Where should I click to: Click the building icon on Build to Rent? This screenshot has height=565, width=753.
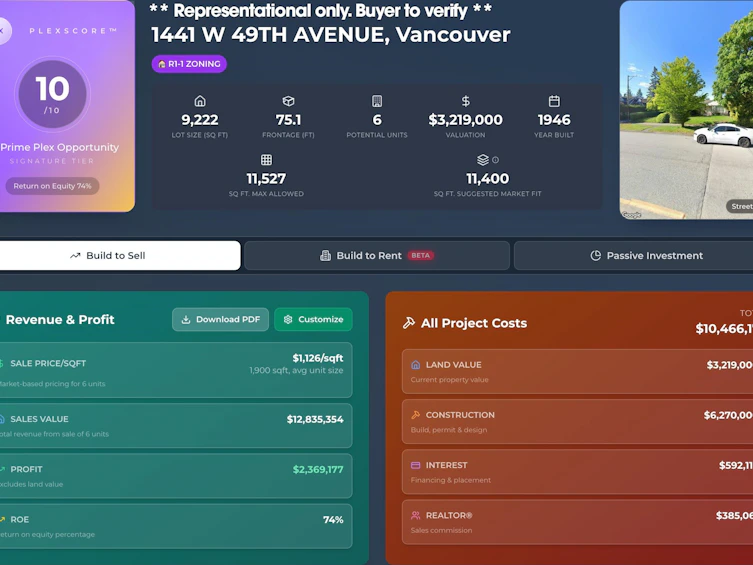[x=326, y=256]
